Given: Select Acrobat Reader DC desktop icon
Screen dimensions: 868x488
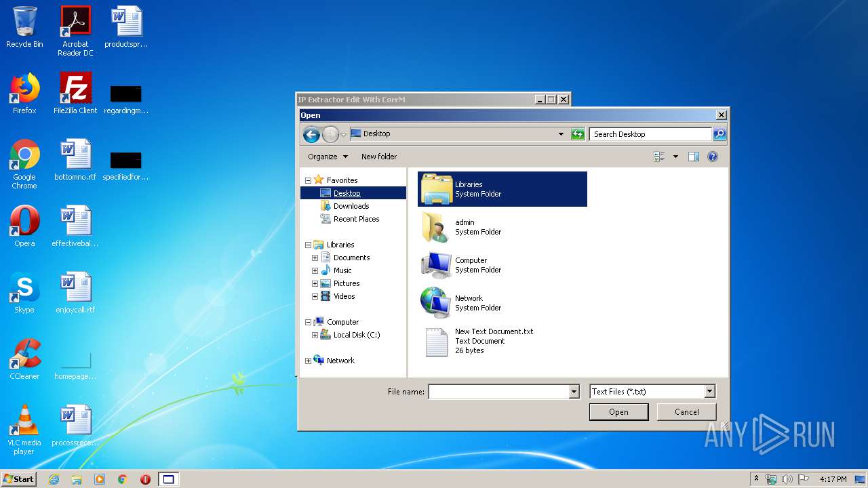Looking at the screenshot, I should click(75, 30).
